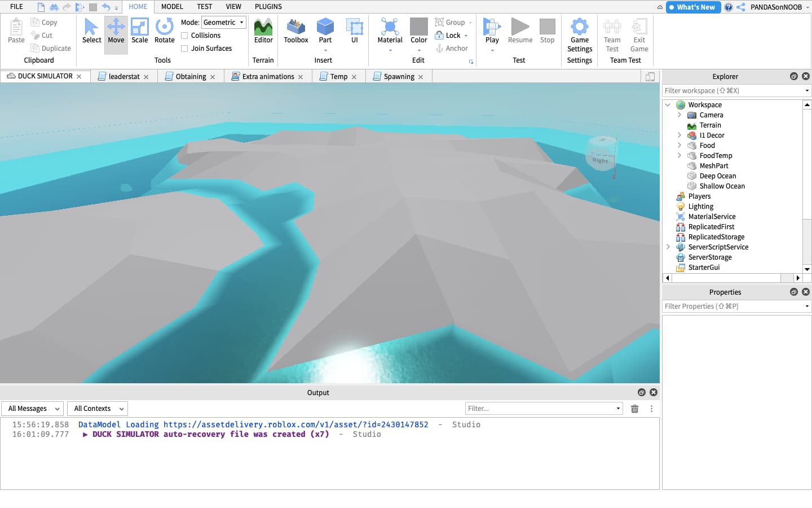The image size is (812, 508).
Task: Activate the Select tool
Action: click(x=91, y=31)
